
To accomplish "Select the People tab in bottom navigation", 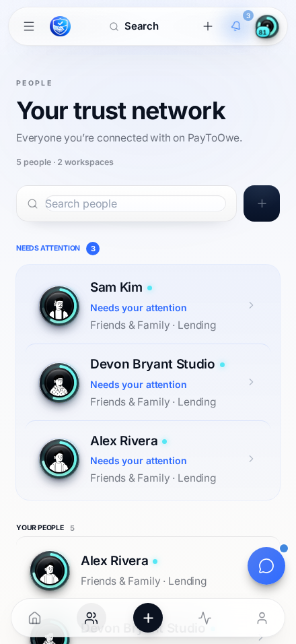I will pos(91,618).
